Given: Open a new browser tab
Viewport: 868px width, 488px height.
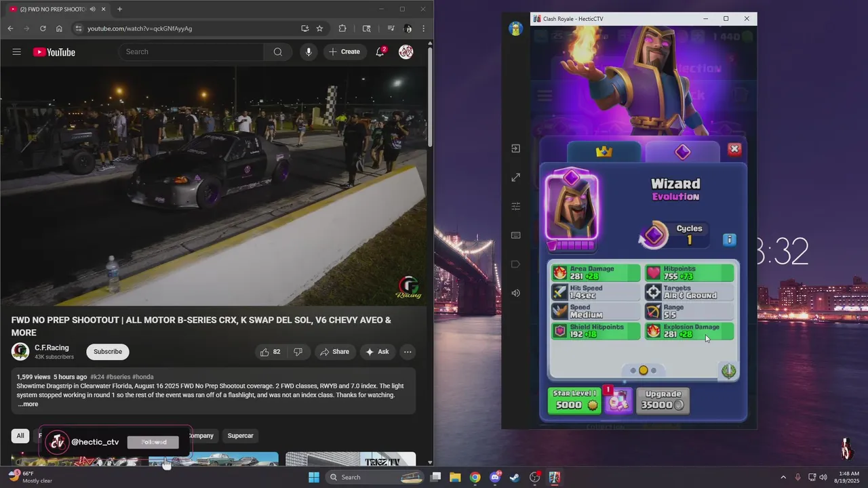Looking at the screenshot, I should point(119,9).
